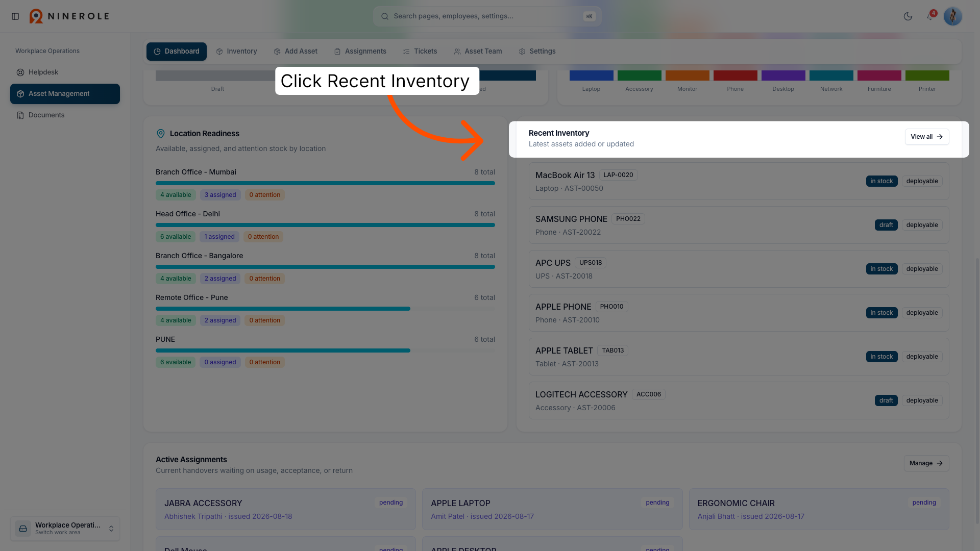980x551 pixels.
Task: Open the Dashboard tab
Action: pos(177,52)
